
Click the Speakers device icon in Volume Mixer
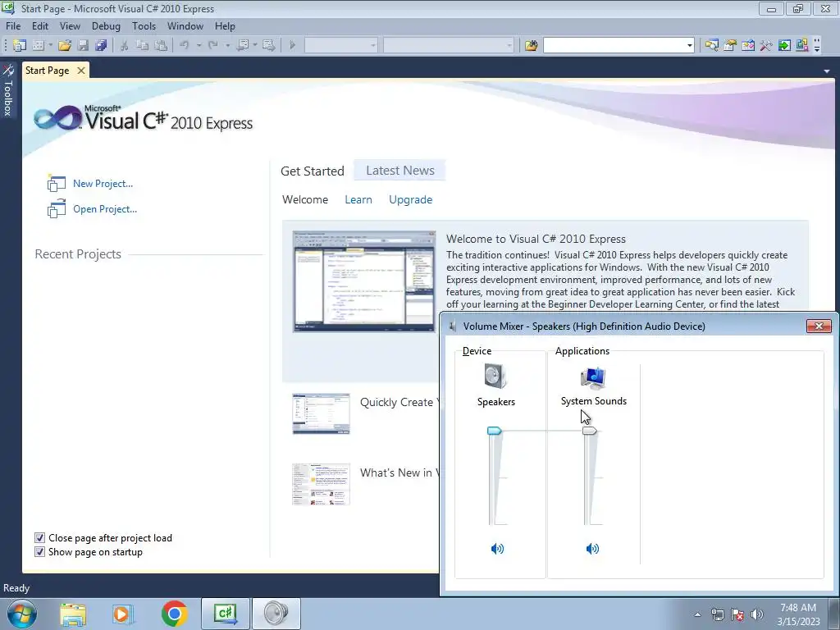point(495,376)
